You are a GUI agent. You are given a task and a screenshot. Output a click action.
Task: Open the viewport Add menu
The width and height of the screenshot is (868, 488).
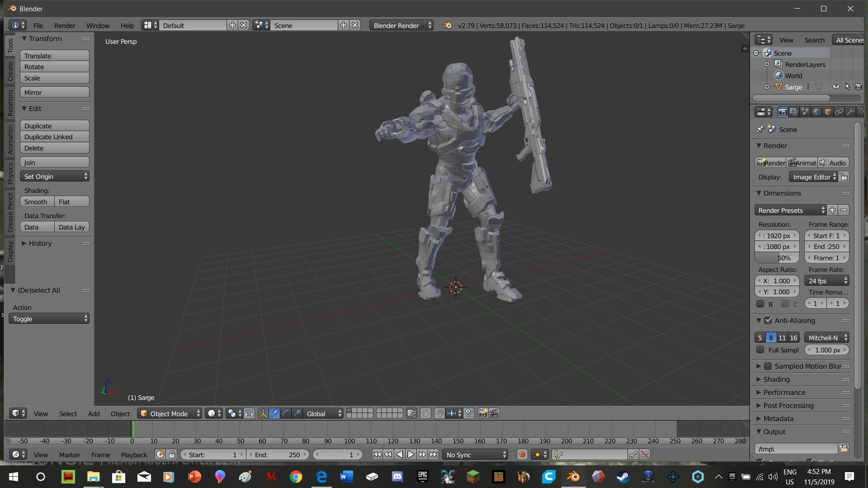[94, 413]
